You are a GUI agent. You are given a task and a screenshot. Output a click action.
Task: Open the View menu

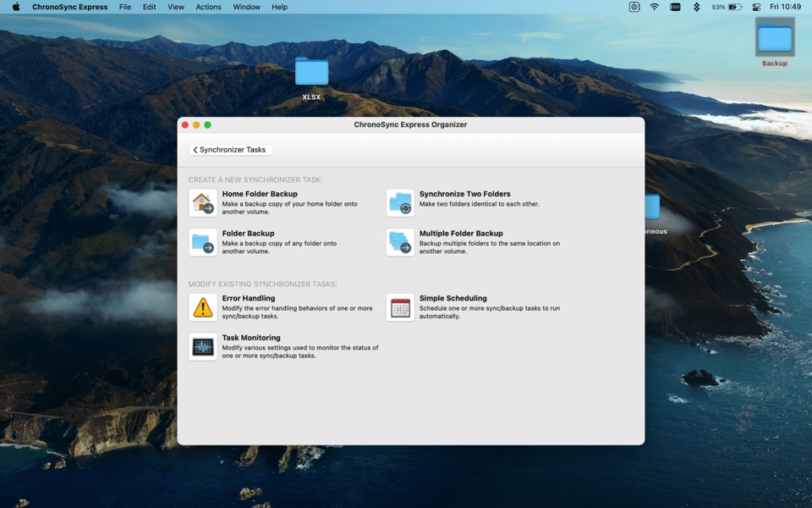tap(176, 7)
